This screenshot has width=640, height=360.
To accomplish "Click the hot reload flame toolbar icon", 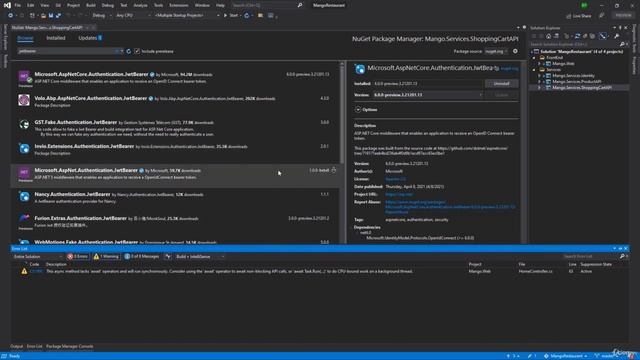I will click(x=247, y=16).
